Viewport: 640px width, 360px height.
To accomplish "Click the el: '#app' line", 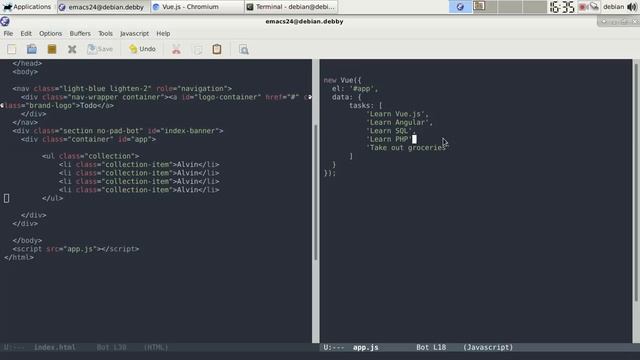I will coord(355,89).
